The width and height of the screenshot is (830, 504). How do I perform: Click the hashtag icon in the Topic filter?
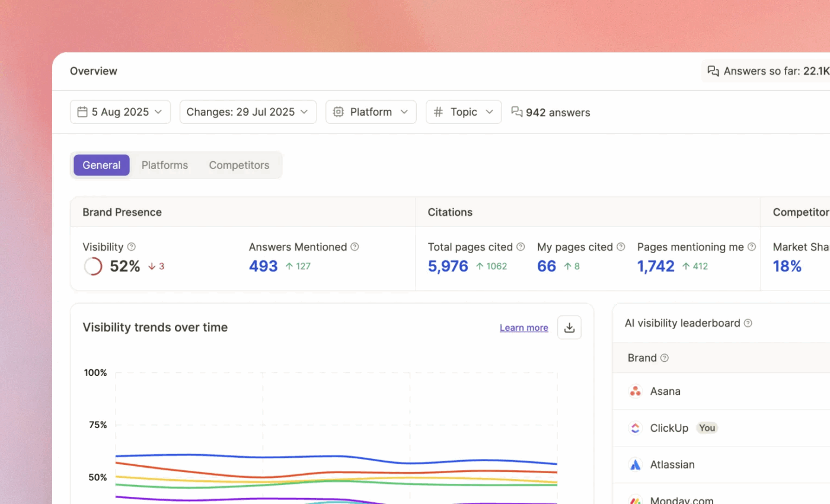coord(438,111)
